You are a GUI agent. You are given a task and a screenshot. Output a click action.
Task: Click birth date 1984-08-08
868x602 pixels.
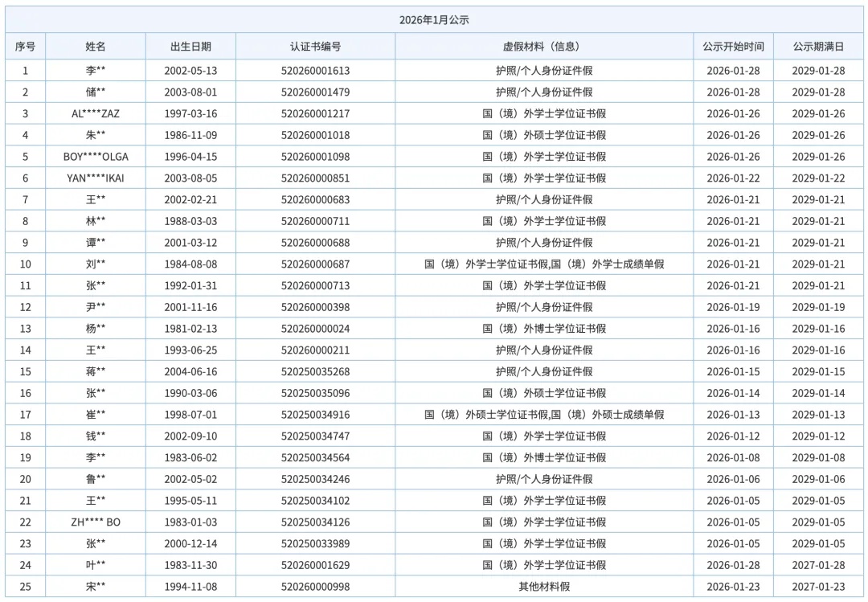tap(190, 264)
